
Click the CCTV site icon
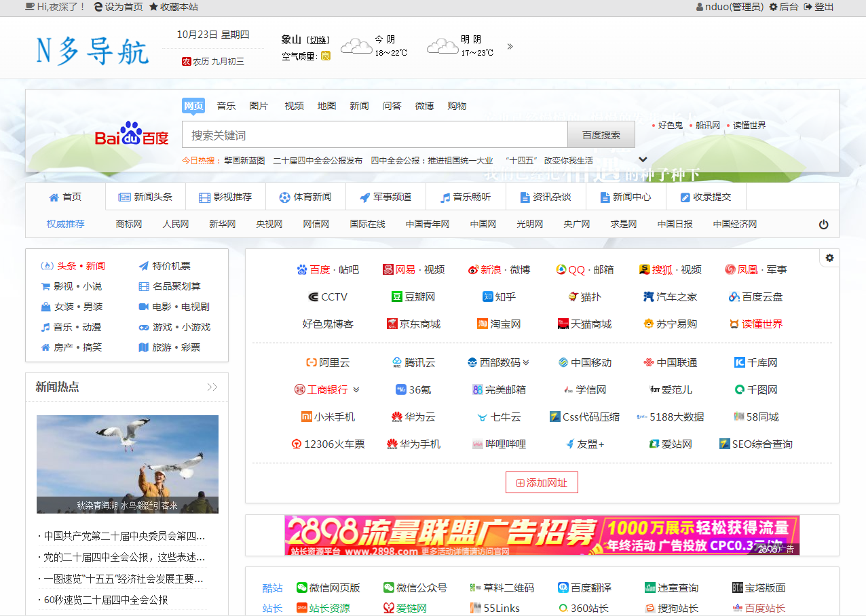click(x=314, y=297)
